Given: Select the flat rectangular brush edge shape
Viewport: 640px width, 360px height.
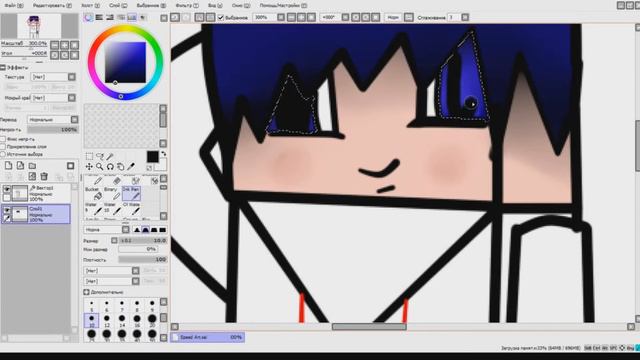Looking at the screenshot, I should click(163, 230).
